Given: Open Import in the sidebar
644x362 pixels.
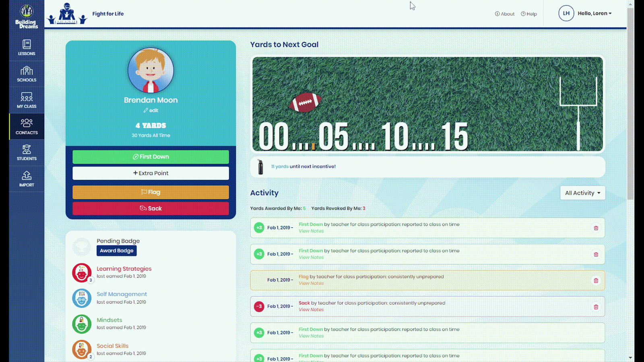Looking at the screenshot, I should click(x=27, y=179).
